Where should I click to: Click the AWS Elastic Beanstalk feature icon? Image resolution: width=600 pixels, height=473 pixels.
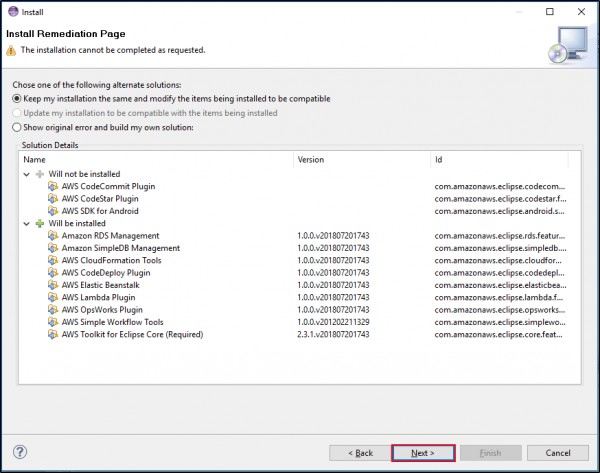(53, 285)
